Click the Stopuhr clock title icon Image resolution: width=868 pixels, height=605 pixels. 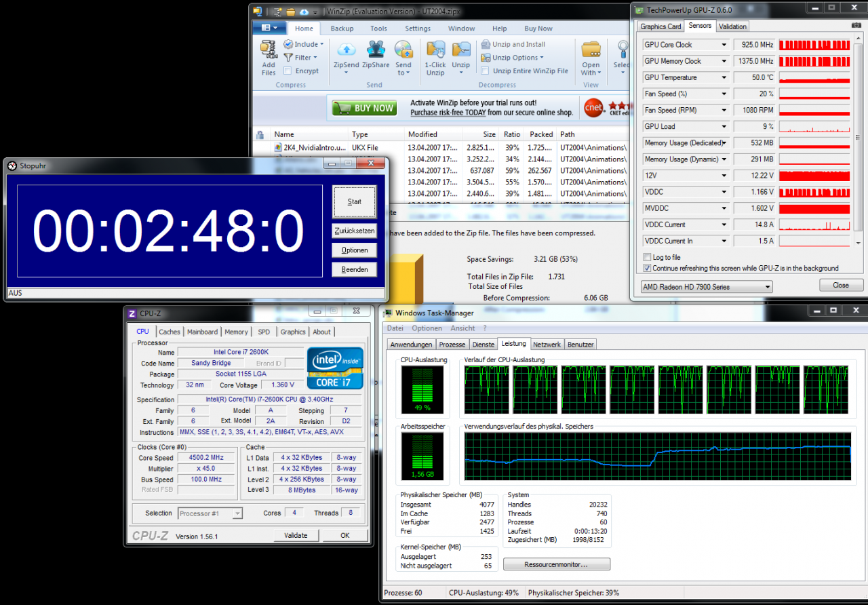point(12,165)
